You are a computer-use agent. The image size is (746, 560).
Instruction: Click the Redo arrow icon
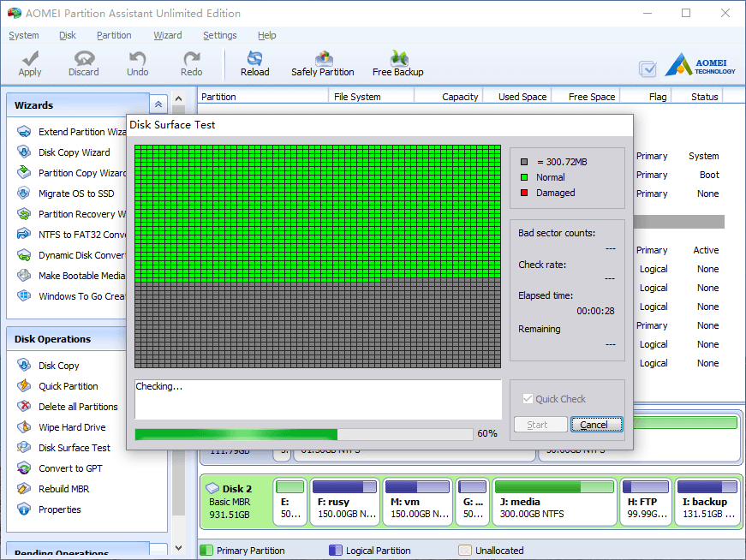click(x=191, y=58)
